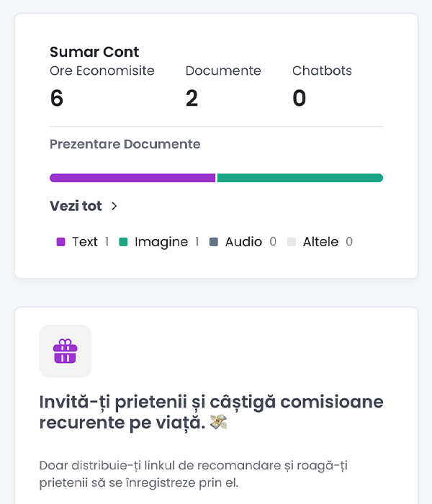Click the Imagine legend label

point(161,242)
